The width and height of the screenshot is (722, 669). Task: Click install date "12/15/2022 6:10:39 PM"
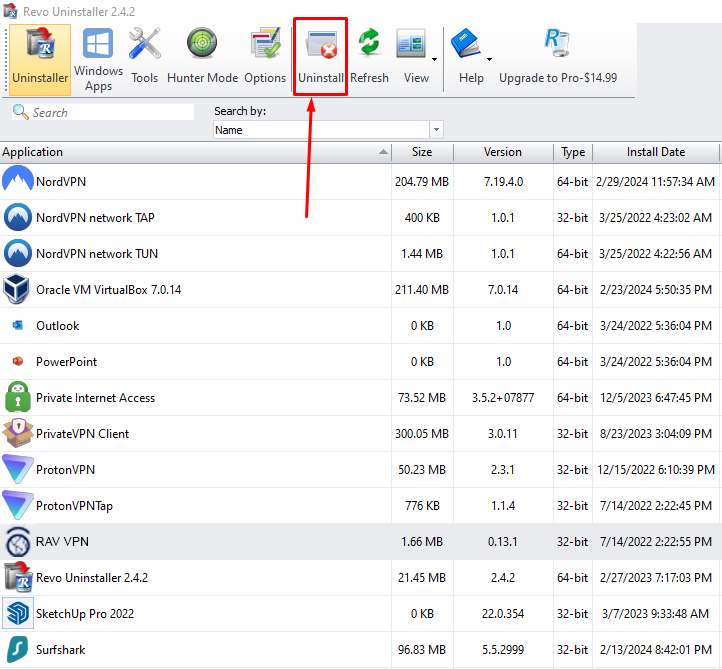(656, 470)
